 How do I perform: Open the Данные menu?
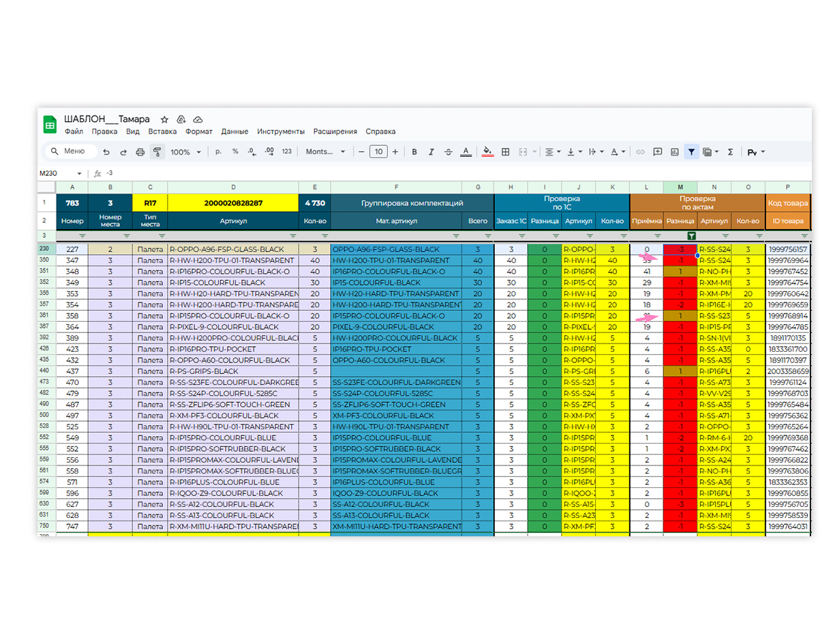pos(235,132)
